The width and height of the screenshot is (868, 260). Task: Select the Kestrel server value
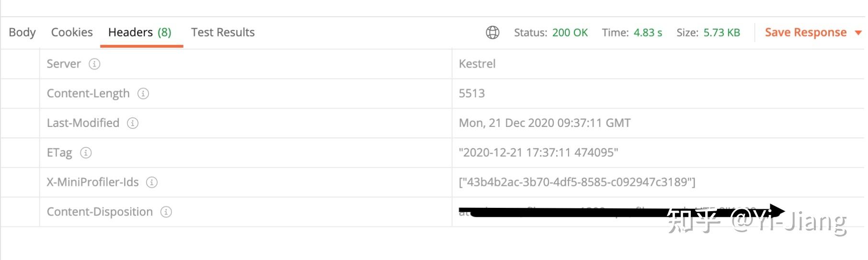pyautogui.click(x=477, y=64)
